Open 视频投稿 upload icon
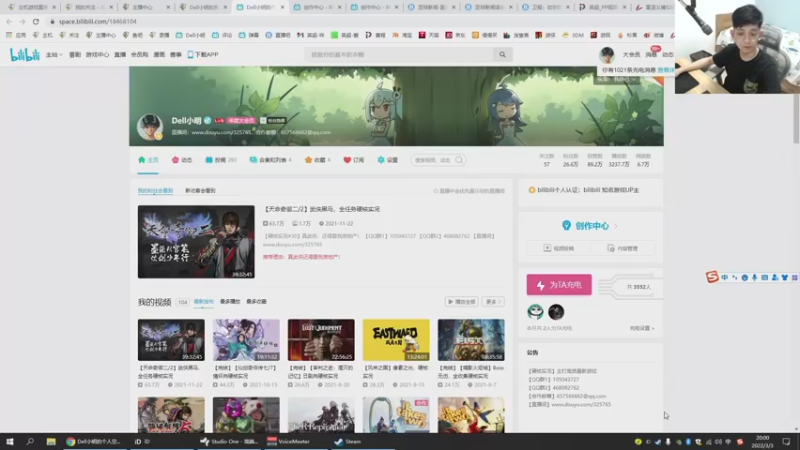The height and width of the screenshot is (450, 800). tap(547, 248)
